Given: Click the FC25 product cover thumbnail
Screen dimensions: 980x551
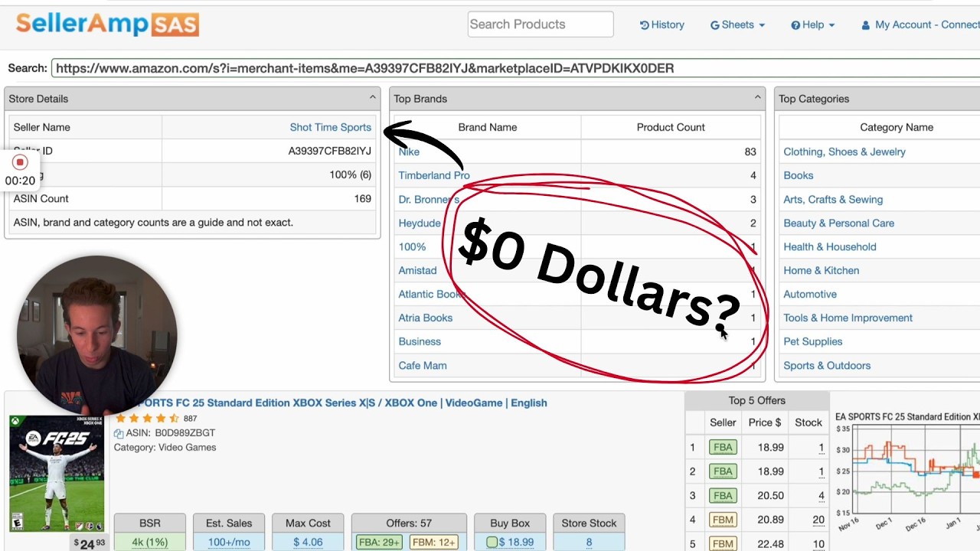Looking at the screenshot, I should 56,473.
